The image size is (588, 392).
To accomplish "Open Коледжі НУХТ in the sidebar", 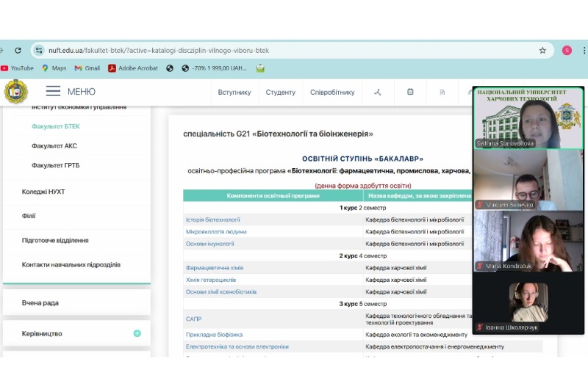I will (43, 192).
